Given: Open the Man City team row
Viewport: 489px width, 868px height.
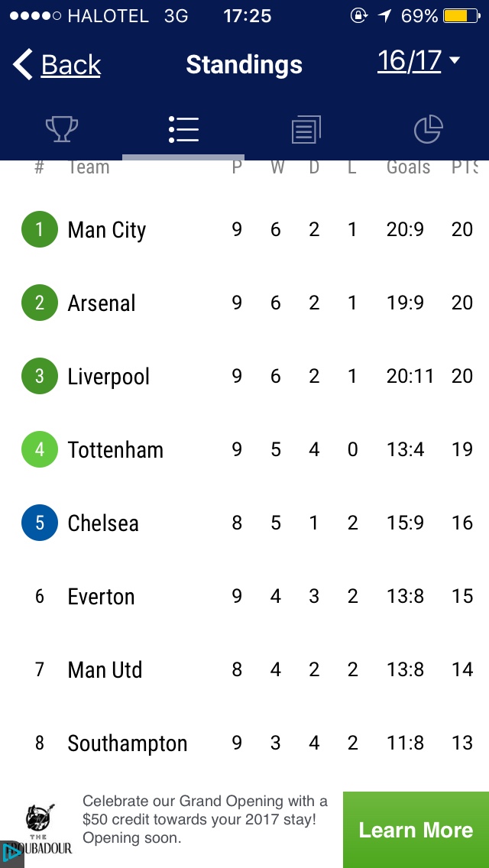Looking at the screenshot, I should [x=107, y=230].
